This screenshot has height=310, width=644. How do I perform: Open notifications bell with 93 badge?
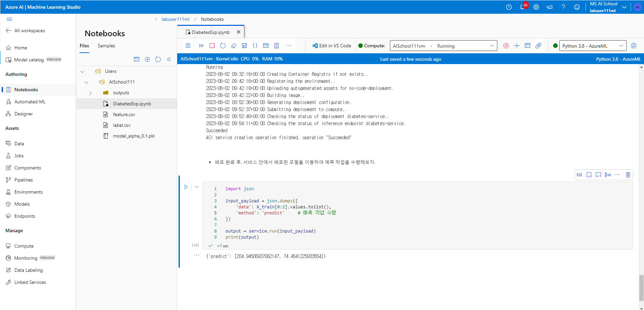(x=523, y=7)
